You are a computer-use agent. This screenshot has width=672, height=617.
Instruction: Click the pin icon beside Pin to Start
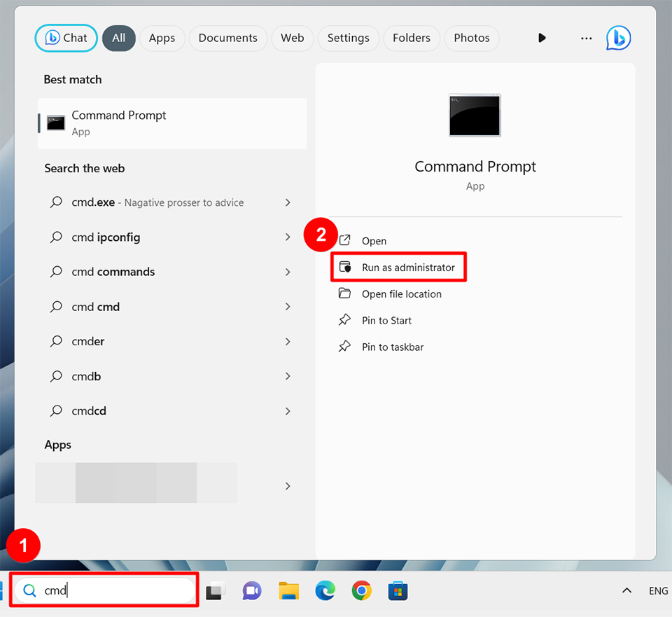click(344, 320)
